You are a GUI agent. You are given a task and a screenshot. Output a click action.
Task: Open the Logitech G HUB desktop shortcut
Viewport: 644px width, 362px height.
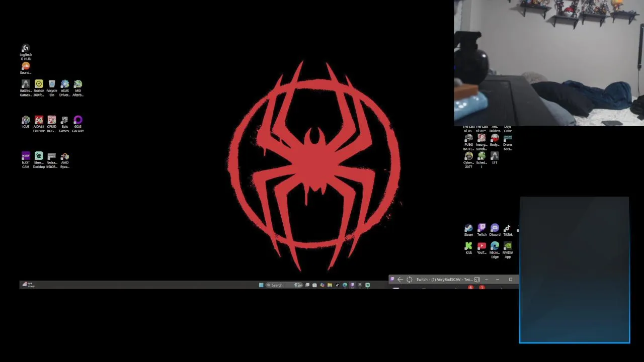(x=26, y=52)
